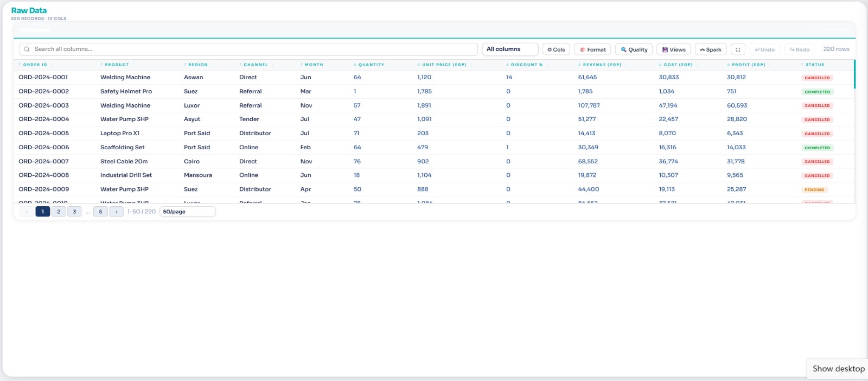Click cost value 36,774

click(x=668, y=162)
